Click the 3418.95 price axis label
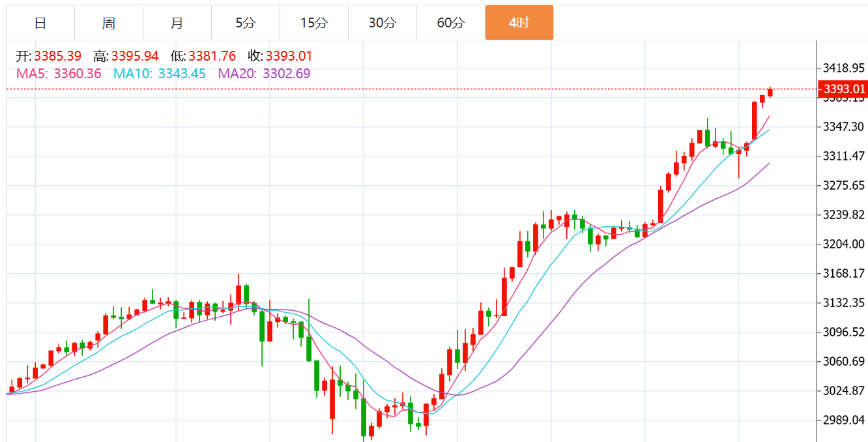868x442 pixels. [844, 68]
